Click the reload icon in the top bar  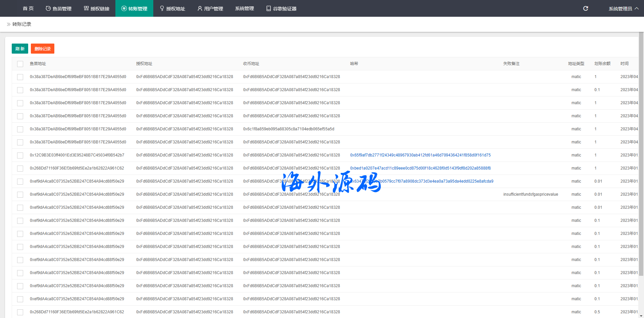pyautogui.click(x=586, y=8)
